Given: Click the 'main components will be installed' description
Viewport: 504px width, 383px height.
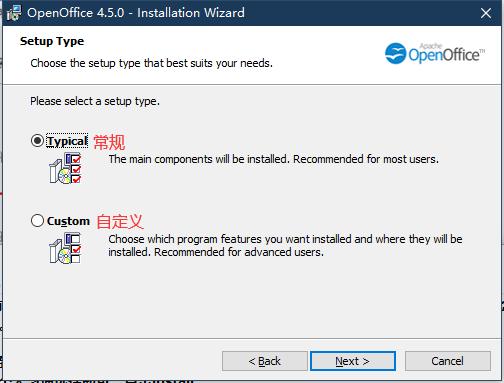Looking at the screenshot, I should pyautogui.click(x=273, y=159).
